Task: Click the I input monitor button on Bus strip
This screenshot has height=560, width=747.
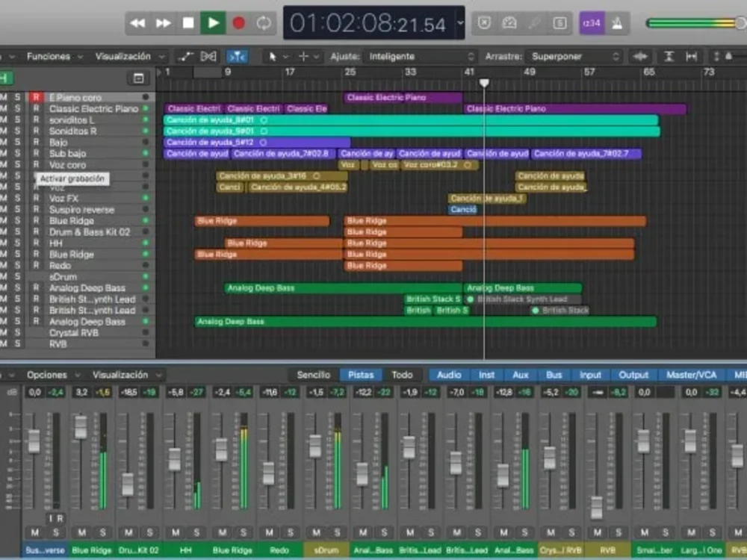Action: [x=51, y=519]
